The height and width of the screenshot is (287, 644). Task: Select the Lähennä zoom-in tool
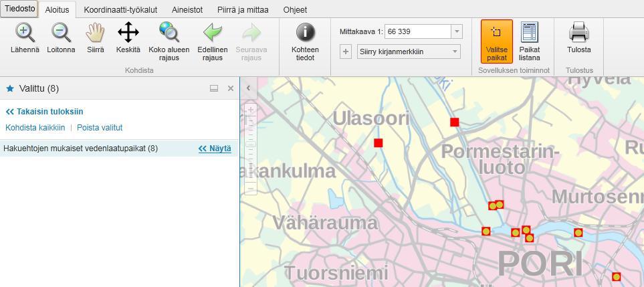coord(25,38)
